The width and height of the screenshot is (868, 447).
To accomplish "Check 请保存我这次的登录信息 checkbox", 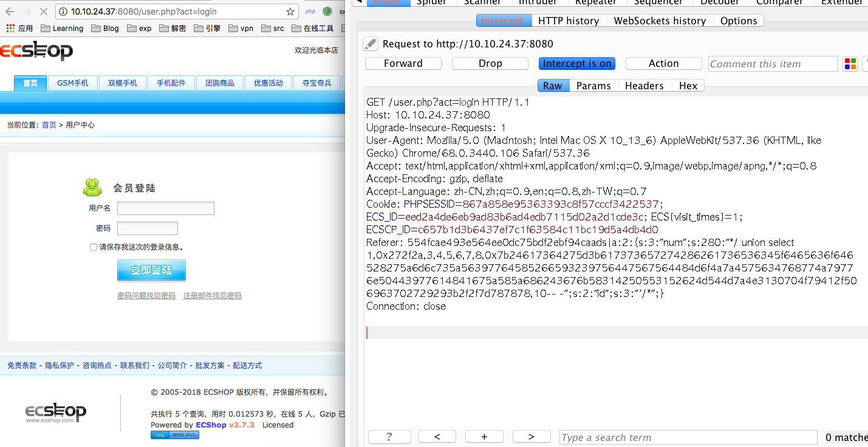I will click(x=94, y=247).
